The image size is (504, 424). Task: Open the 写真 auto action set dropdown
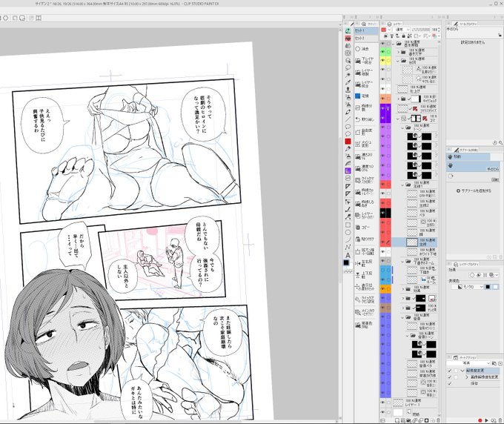click(468, 363)
